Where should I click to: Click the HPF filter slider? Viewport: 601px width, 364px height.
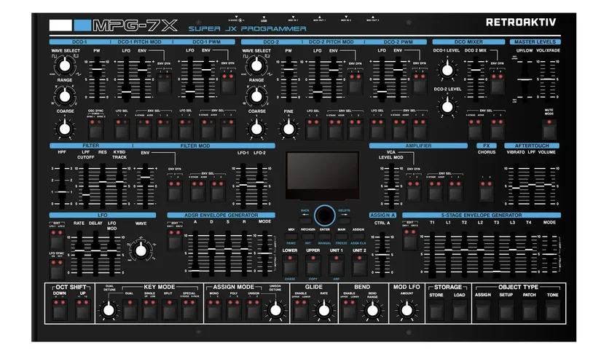click(x=62, y=186)
